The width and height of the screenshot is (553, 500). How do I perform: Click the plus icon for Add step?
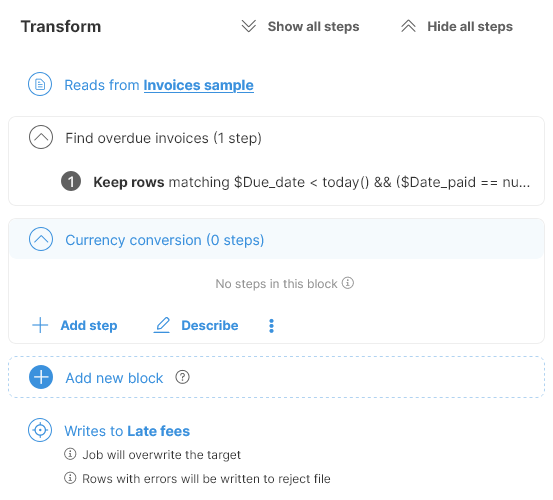pos(40,325)
